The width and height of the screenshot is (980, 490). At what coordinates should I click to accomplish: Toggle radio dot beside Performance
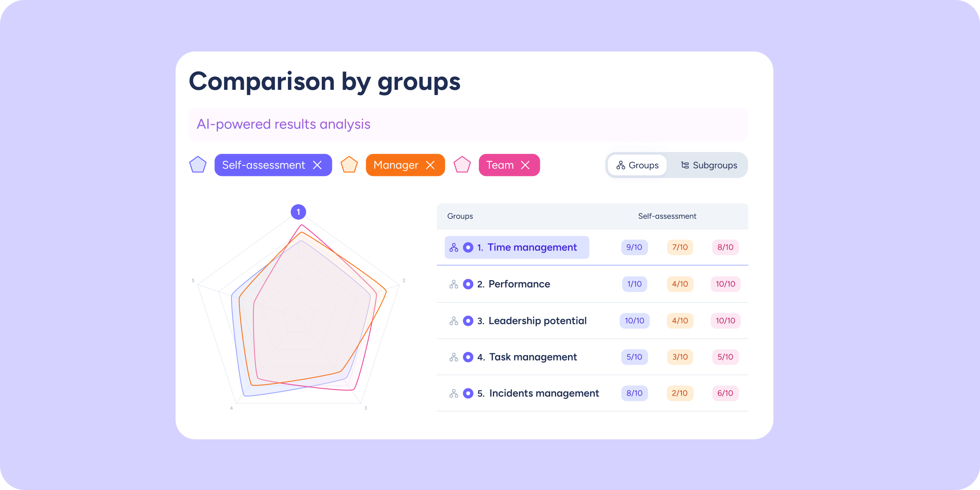pos(468,284)
